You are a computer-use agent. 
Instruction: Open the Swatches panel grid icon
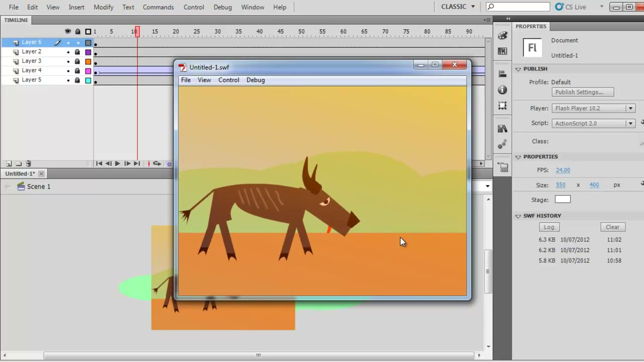tap(502, 51)
